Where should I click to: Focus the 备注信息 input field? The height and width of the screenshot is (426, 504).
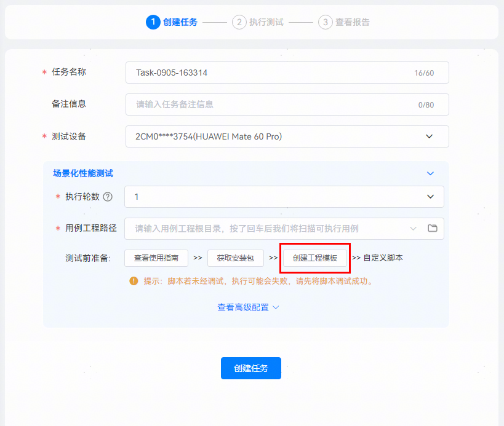(271, 105)
